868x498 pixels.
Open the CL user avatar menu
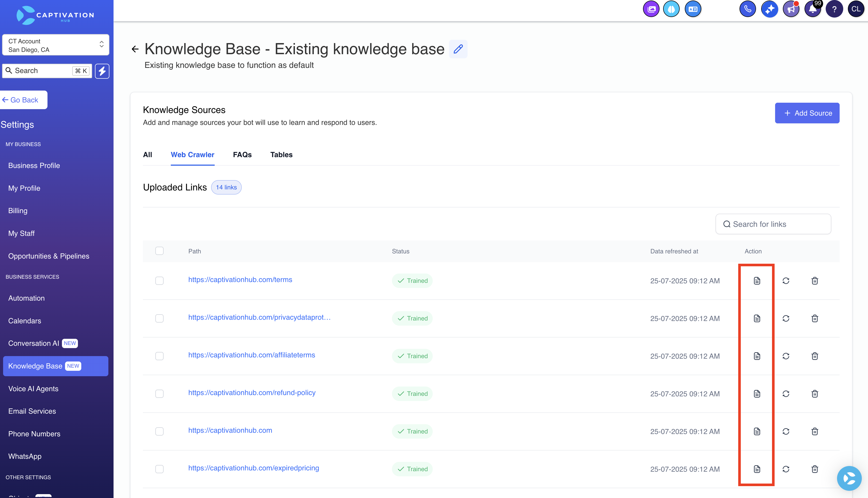point(856,9)
